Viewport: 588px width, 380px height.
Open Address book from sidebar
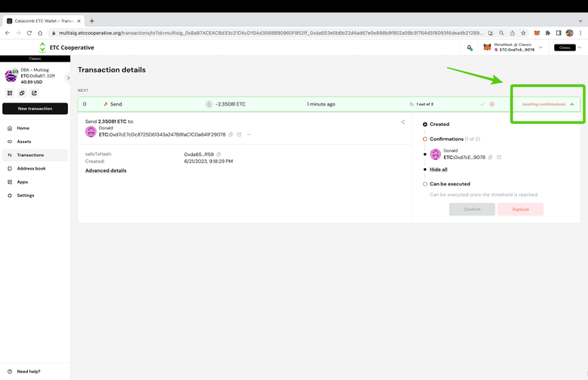pyautogui.click(x=31, y=168)
